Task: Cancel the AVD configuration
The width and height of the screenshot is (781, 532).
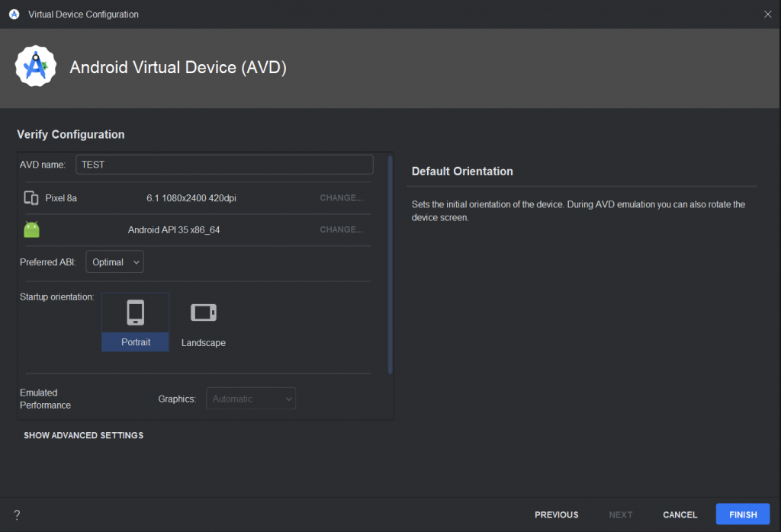Action: [x=680, y=514]
